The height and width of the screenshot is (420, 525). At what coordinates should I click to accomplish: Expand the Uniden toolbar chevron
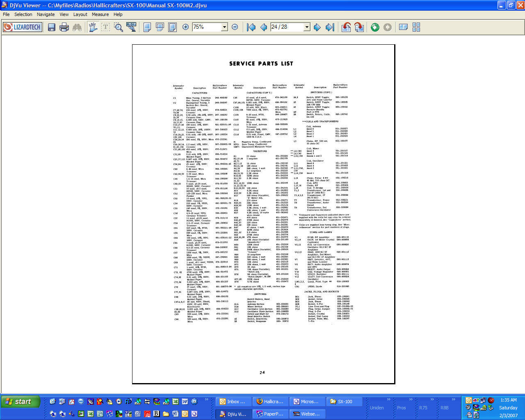click(x=388, y=399)
